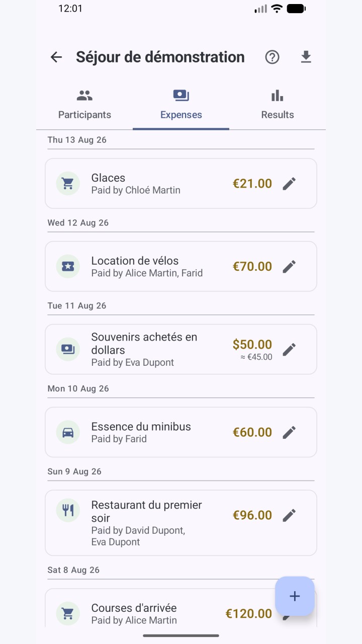This screenshot has height=644, width=362.
Task: Tap the back arrow icon
Action: pos(56,57)
